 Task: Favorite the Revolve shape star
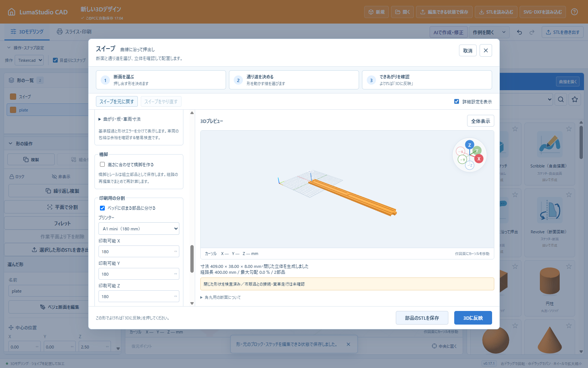tap(569, 195)
